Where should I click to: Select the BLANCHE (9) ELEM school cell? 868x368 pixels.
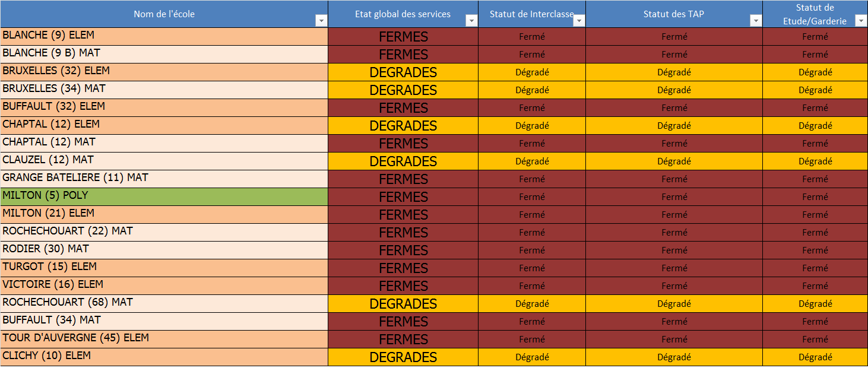click(164, 37)
